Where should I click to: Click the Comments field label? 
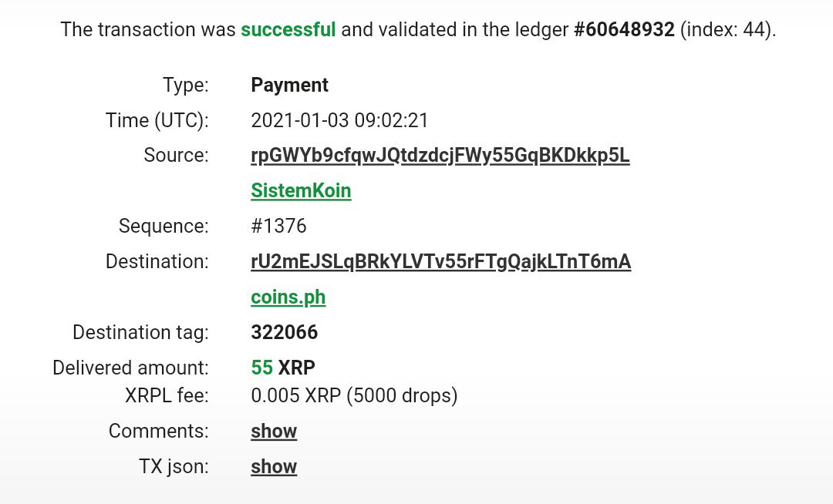coord(159,431)
